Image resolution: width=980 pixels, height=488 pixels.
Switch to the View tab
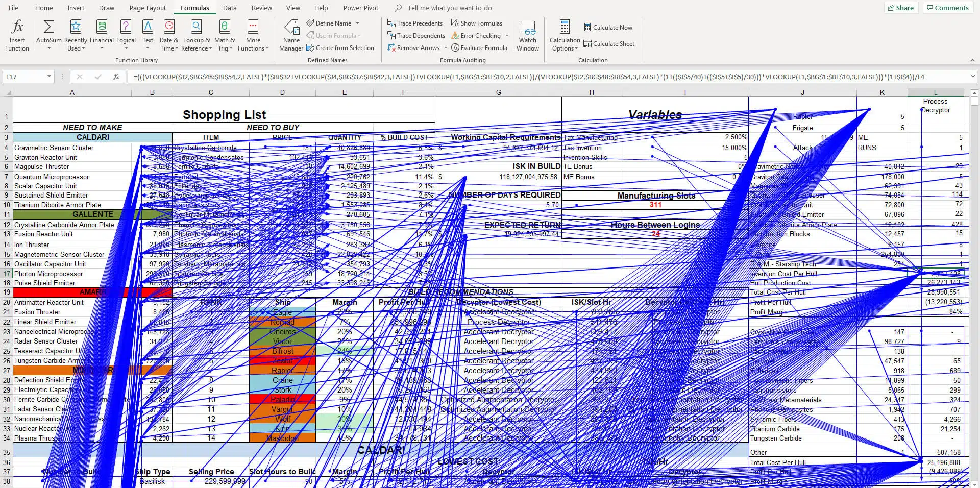[293, 8]
